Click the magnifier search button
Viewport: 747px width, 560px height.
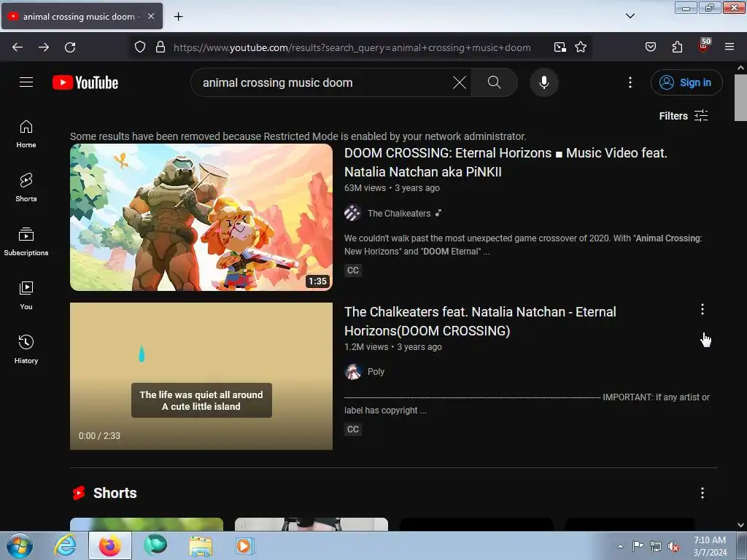coord(494,82)
